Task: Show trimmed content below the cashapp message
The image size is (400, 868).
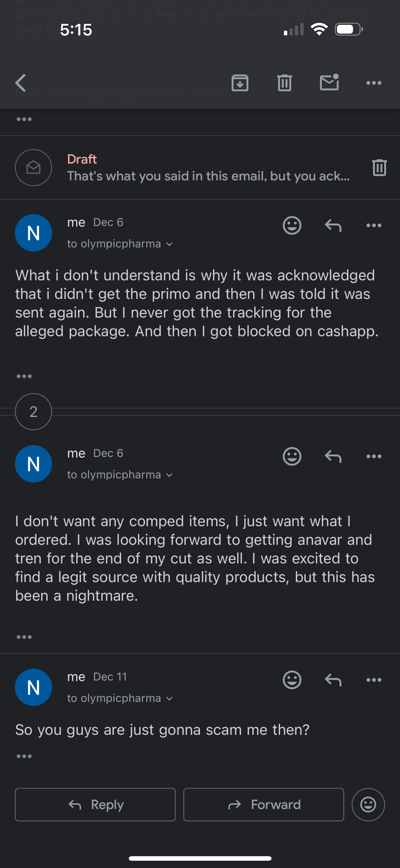Action: (x=24, y=376)
